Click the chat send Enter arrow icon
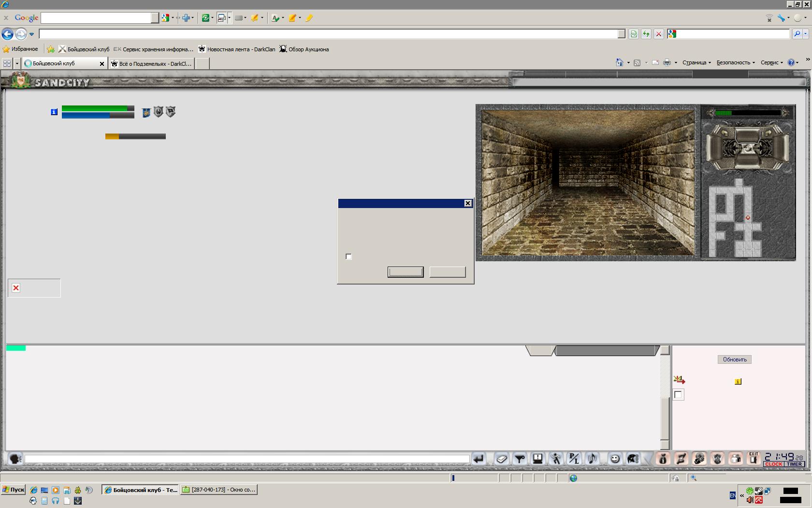The height and width of the screenshot is (508, 812). tap(478, 459)
